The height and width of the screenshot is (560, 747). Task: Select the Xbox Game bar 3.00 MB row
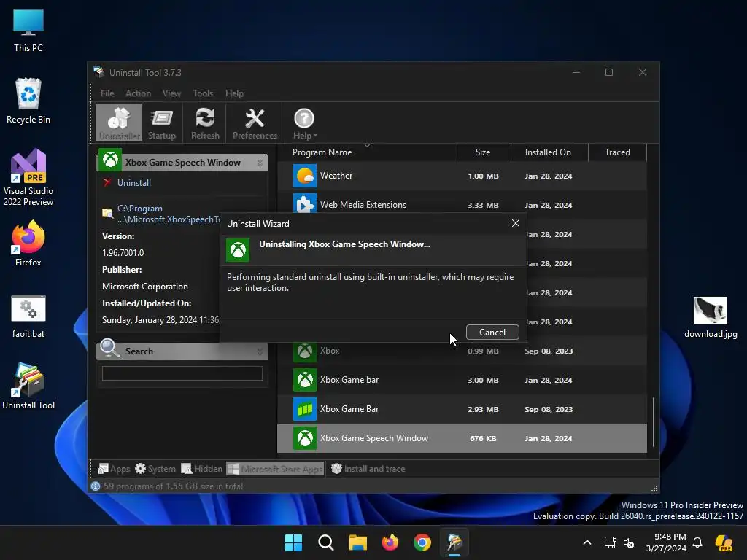[462, 380]
